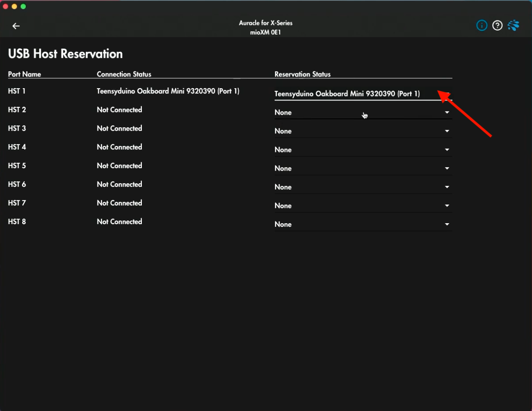Click Not Connected status for HST 6
The image size is (532, 411).
(120, 185)
